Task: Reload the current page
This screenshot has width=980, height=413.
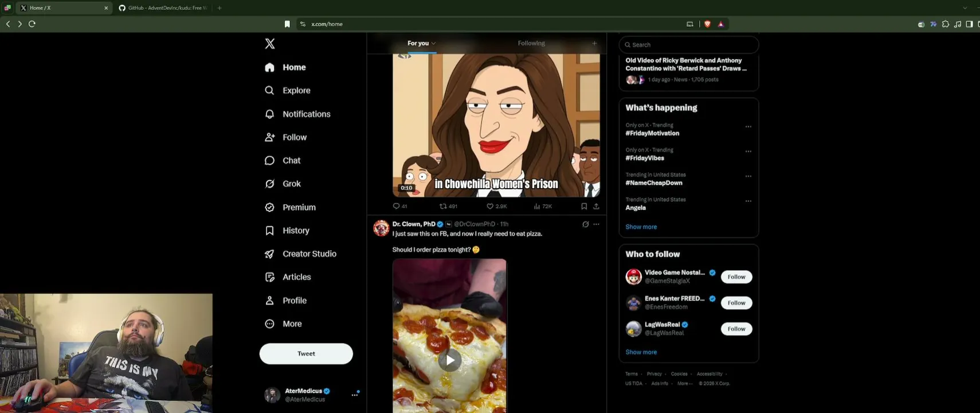Action: [32, 24]
